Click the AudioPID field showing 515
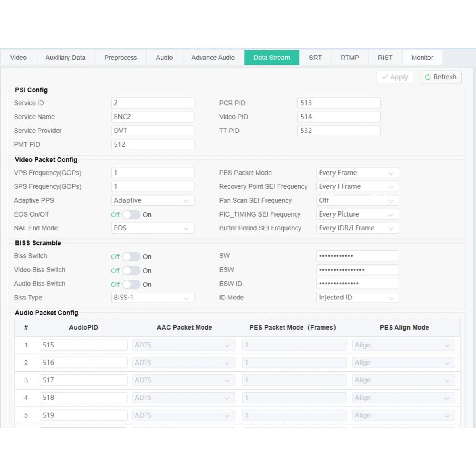The image size is (476, 476). pos(83,345)
